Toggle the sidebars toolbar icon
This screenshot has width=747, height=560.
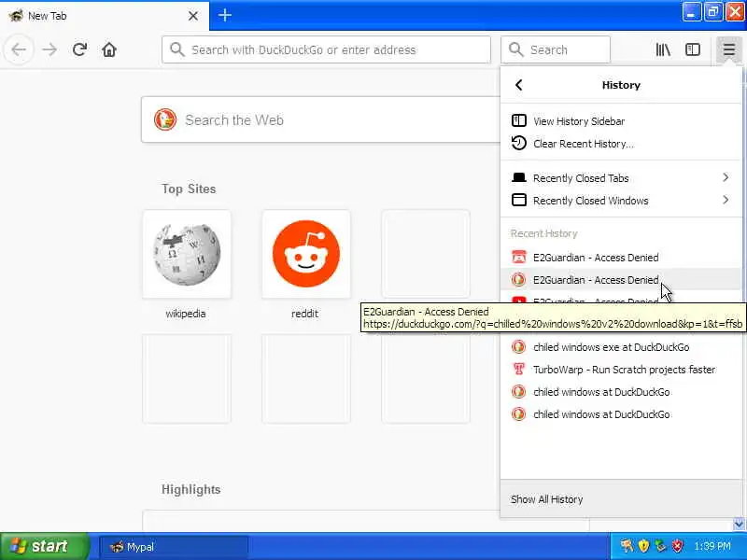pyautogui.click(x=693, y=49)
